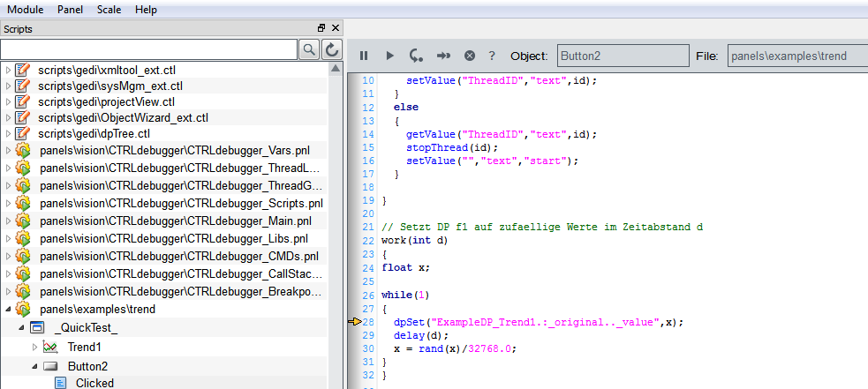Expand the Trend1 tree node
Screen dimensions: 868x389
point(35,347)
